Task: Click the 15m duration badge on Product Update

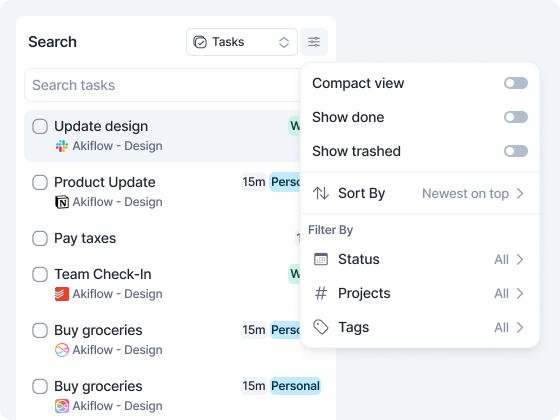Action: (254, 182)
